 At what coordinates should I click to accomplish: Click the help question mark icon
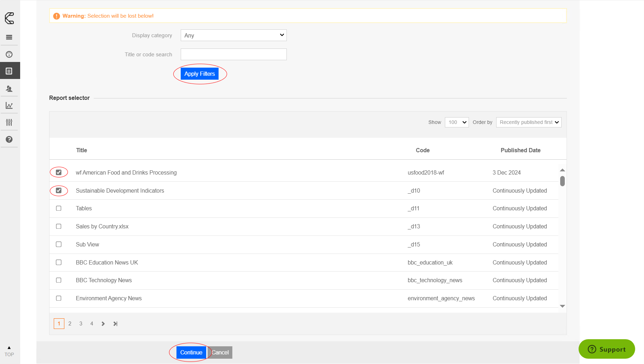pos(9,140)
